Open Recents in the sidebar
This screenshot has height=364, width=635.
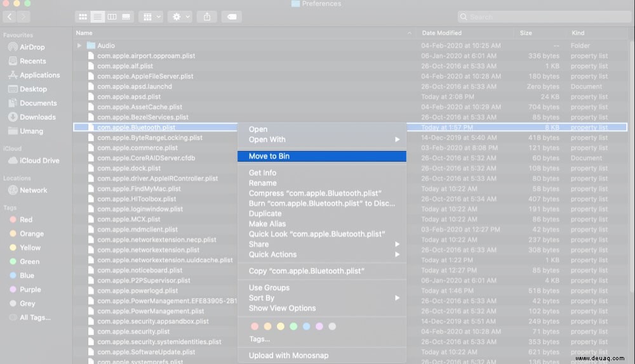[x=27, y=61]
